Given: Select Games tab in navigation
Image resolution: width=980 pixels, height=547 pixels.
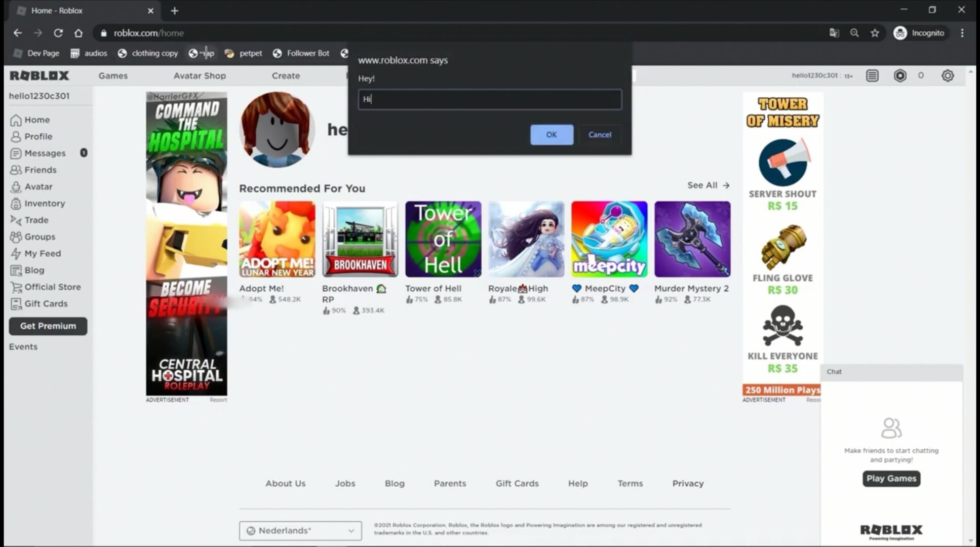Looking at the screenshot, I should pyautogui.click(x=112, y=75).
